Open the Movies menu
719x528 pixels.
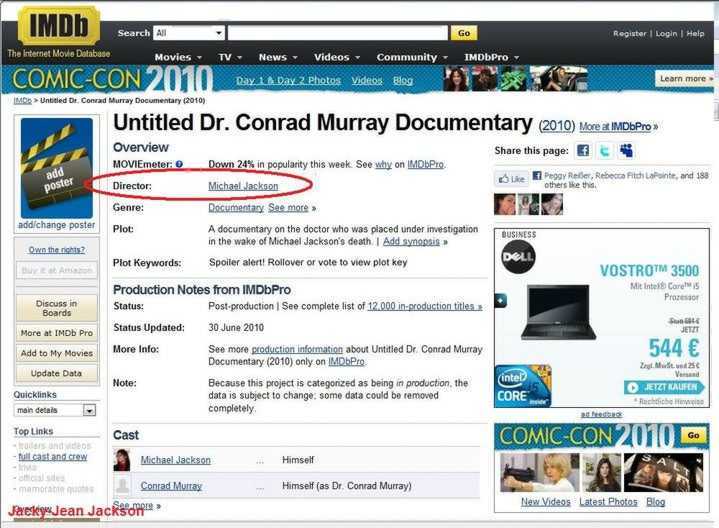coord(178,57)
